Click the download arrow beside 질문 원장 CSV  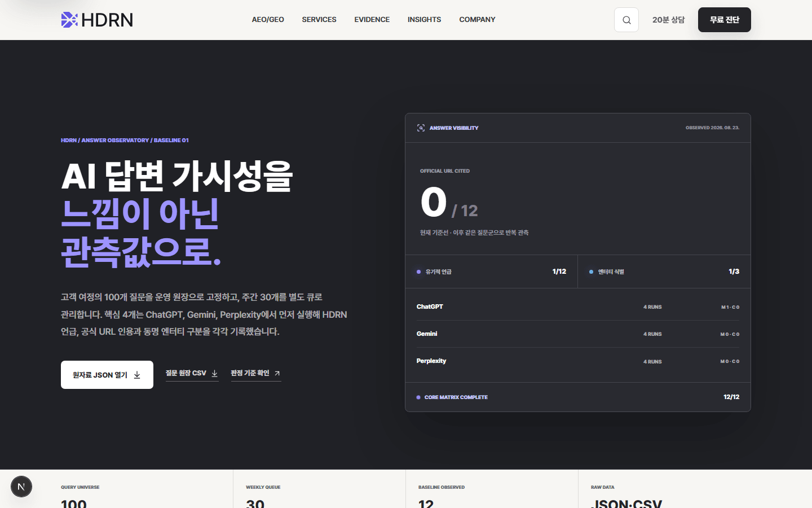click(x=214, y=373)
